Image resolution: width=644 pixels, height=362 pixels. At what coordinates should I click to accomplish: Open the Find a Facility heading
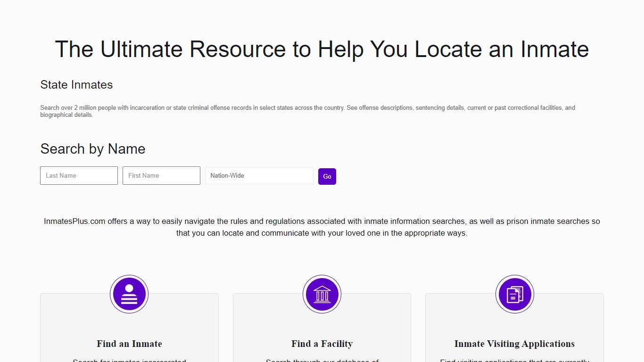[322, 344]
